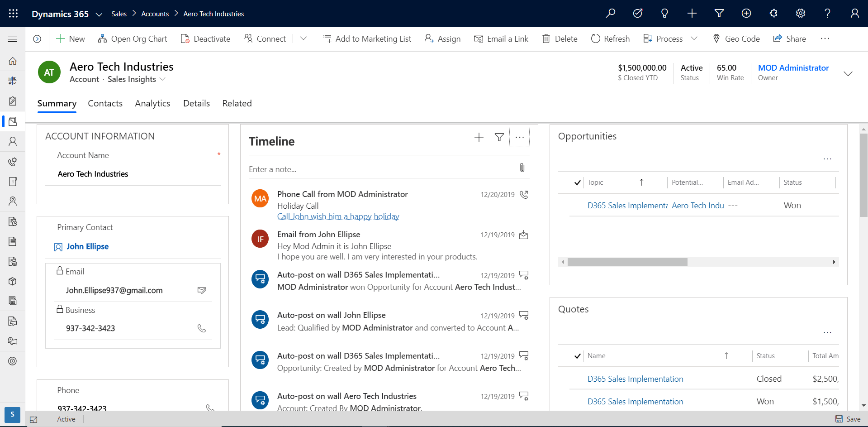Open the user profile icon

[x=854, y=14]
